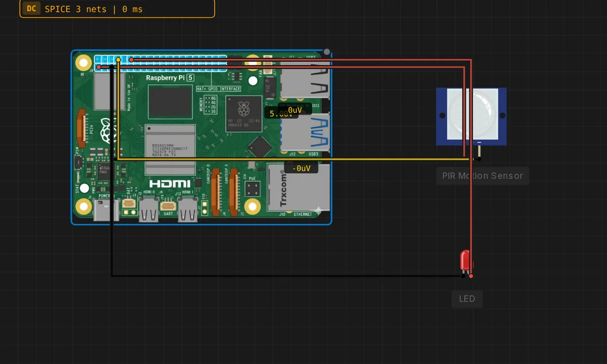Click the LED's black cathode pin endpoint
Screen dimensions: 607x364
click(463, 276)
